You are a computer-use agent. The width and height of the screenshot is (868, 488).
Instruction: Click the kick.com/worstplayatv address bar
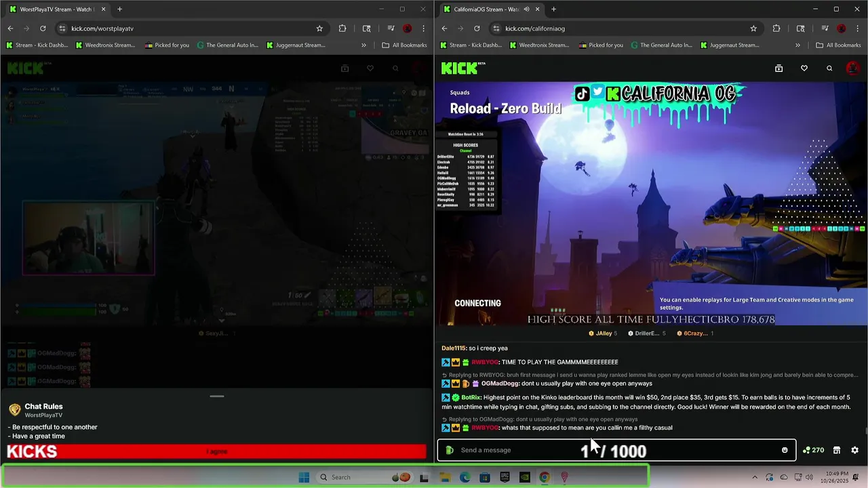[x=190, y=28]
